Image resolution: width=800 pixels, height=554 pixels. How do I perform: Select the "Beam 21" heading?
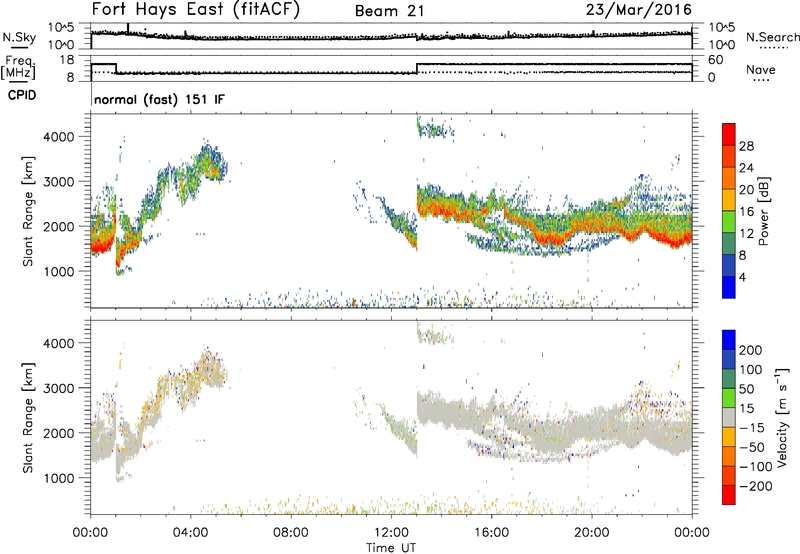click(389, 11)
